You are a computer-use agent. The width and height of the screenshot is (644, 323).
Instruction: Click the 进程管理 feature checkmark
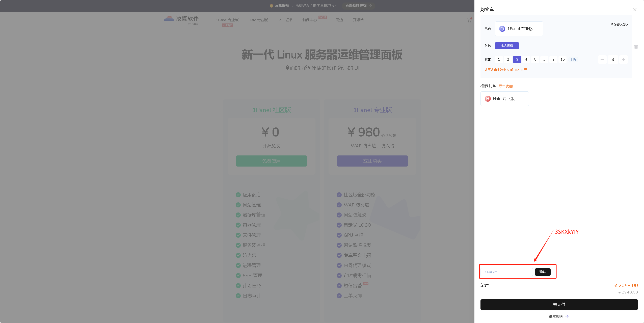238,265
